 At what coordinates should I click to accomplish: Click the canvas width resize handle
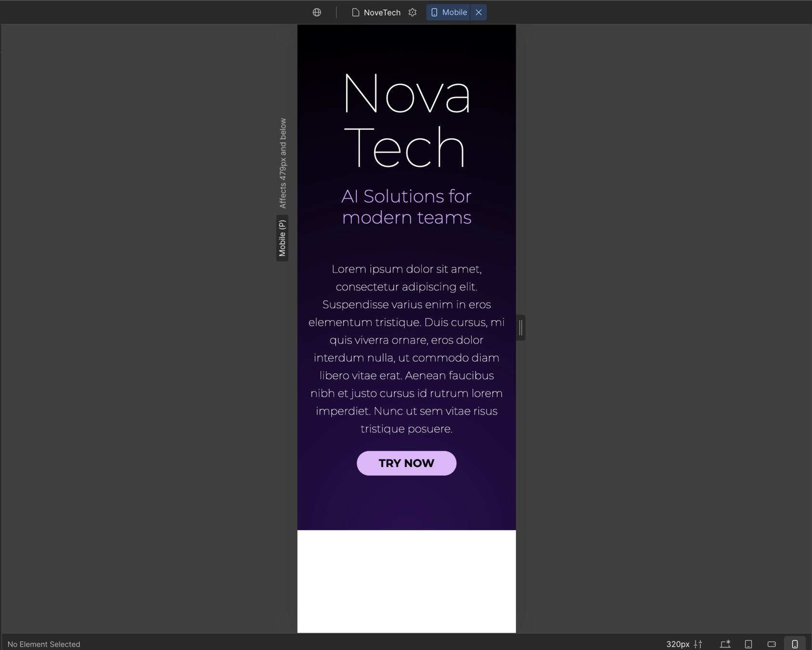(x=521, y=328)
